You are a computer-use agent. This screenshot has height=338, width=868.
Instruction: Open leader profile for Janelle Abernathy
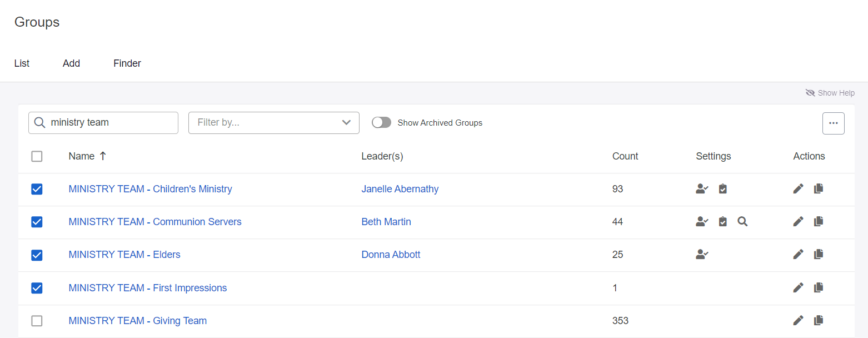400,188
